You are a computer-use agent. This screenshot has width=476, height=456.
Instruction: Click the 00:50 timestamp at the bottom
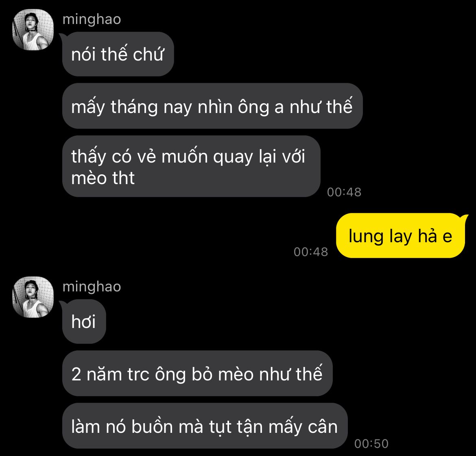(x=371, y=443)
